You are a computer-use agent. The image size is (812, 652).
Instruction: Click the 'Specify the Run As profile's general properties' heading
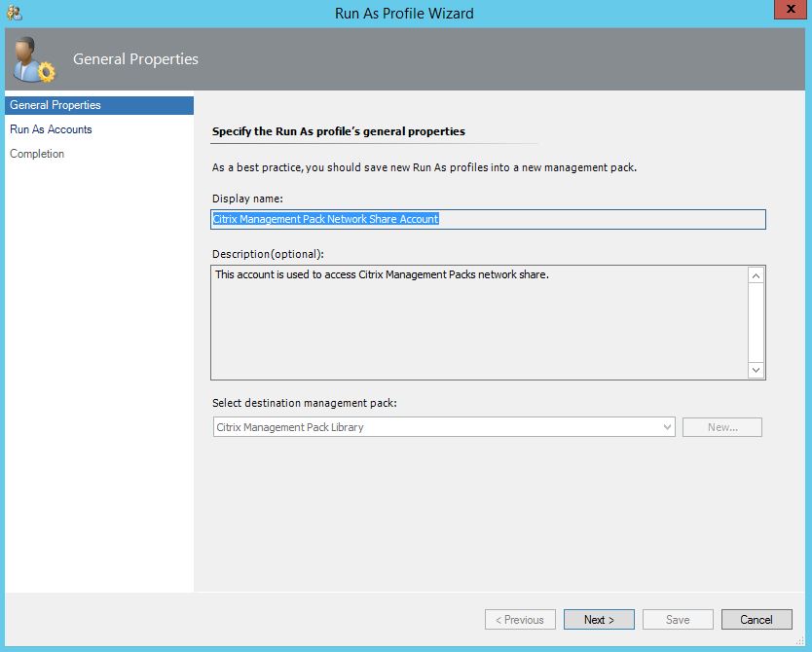[338, 131]
